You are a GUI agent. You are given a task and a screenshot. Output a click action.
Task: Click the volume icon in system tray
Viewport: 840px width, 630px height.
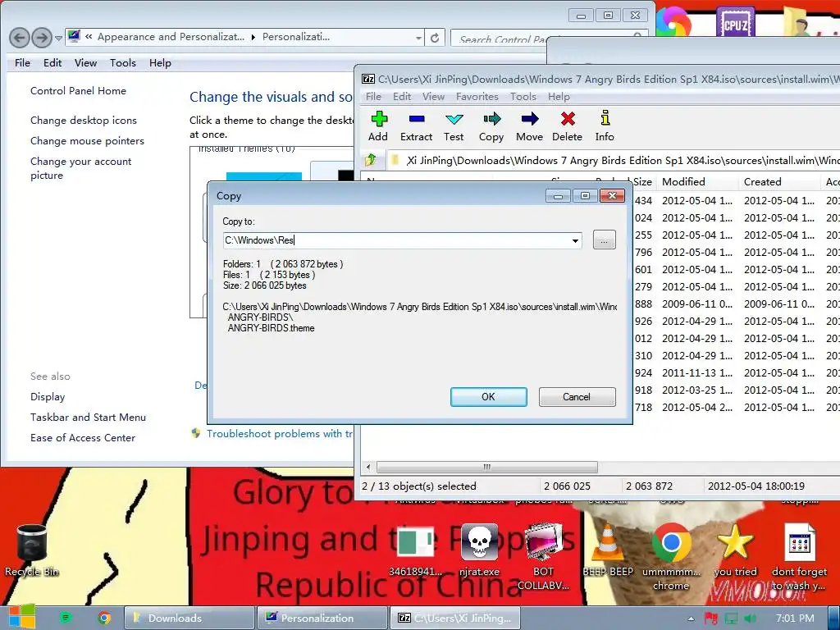(x=750, y=619)
